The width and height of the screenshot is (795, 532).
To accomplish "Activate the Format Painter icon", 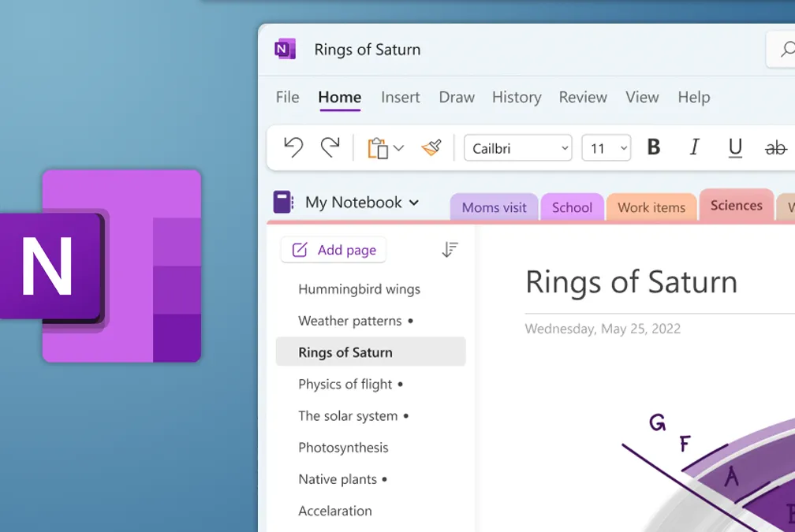I will [x=431, y=147].
